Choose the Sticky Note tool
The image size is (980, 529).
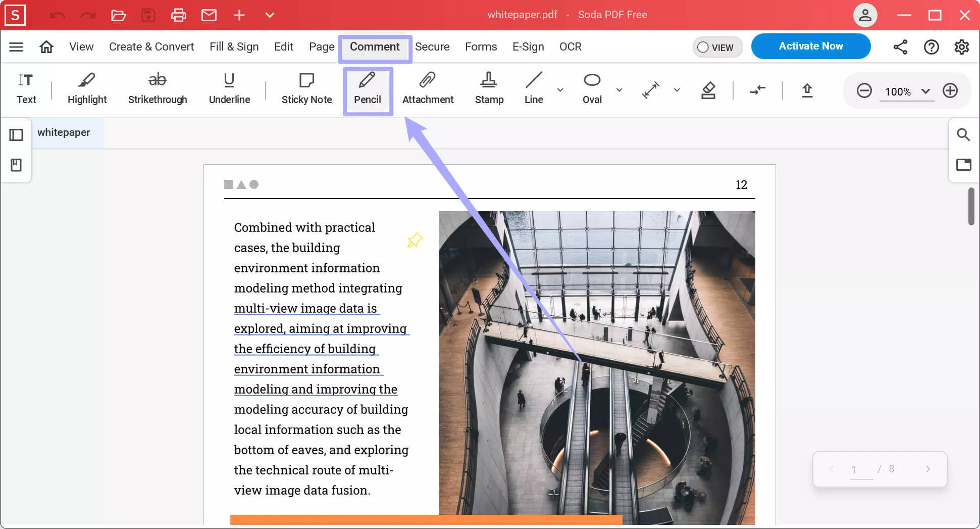click(x=306, y=89)
